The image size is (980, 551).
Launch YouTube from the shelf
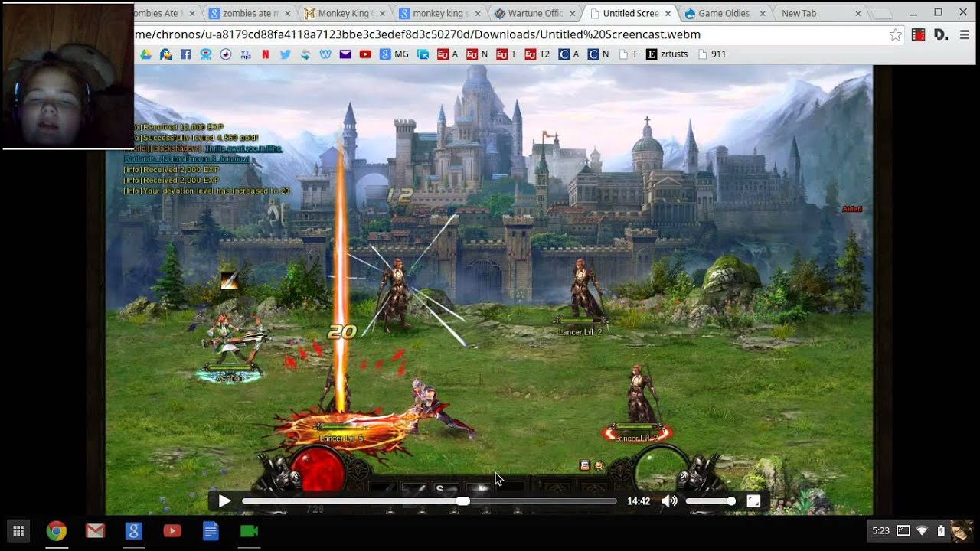[x=172, y=530]
